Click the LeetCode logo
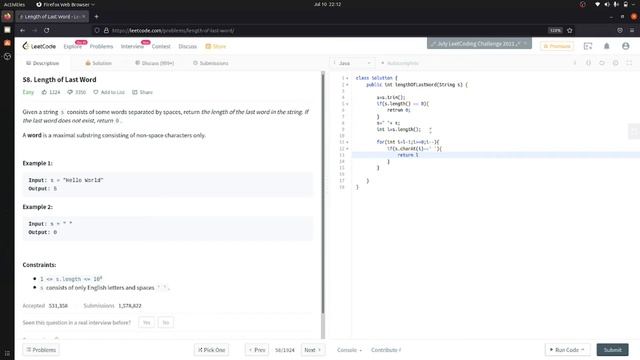Screen dimensions: 640x360 pos(39,46)
